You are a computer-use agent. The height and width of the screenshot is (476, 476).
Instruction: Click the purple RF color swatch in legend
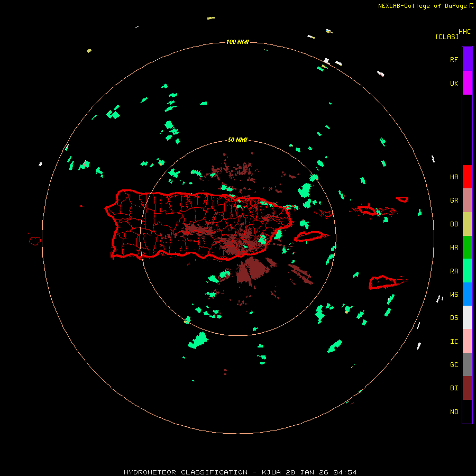point(467,59)
